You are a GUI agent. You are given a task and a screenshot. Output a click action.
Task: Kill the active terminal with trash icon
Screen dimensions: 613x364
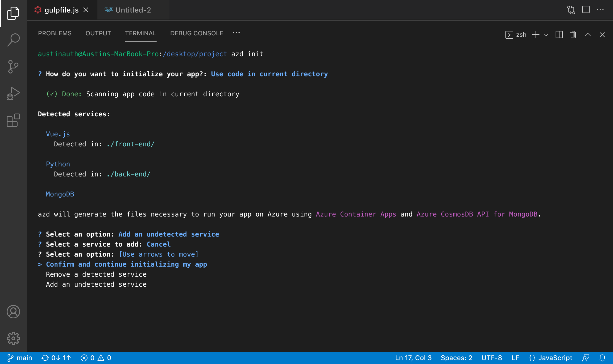573,35
